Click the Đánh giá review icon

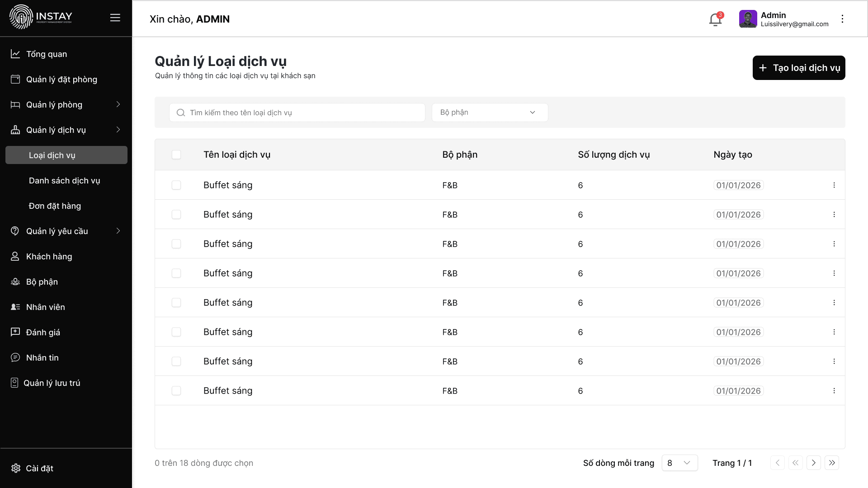point(15,332)
